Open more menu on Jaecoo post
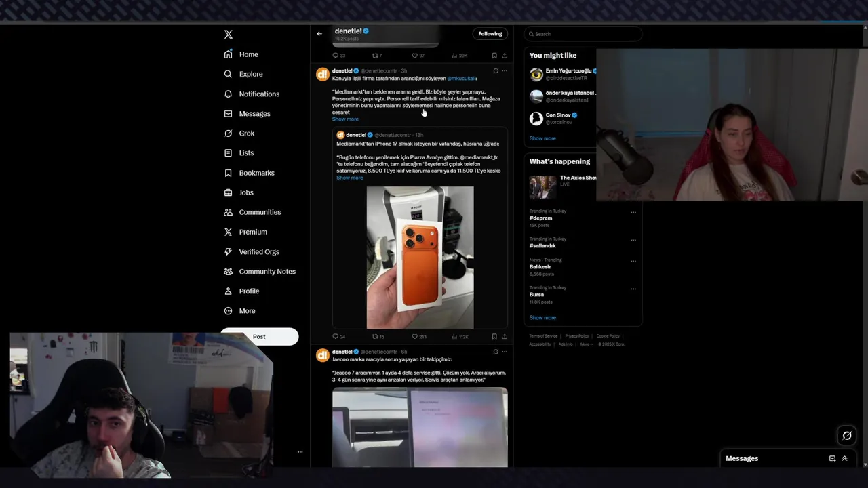This screenshot has height=488, width=868. (505, 352)
